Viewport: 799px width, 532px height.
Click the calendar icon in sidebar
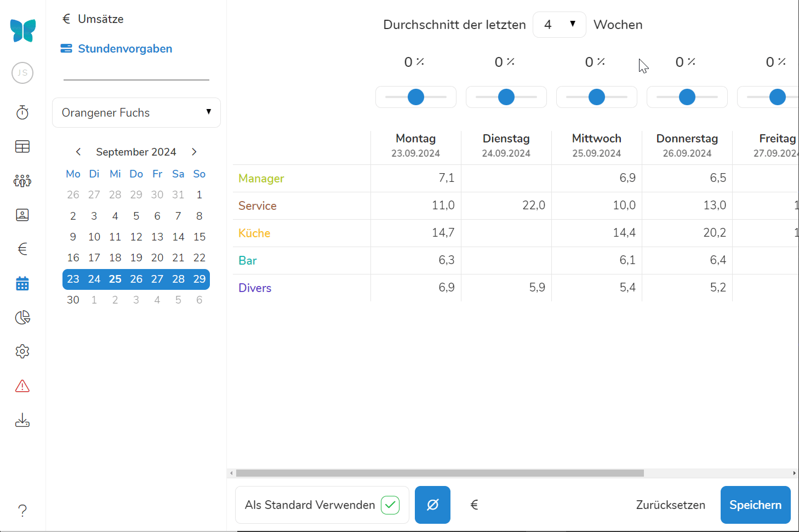[x=22, y=283]
